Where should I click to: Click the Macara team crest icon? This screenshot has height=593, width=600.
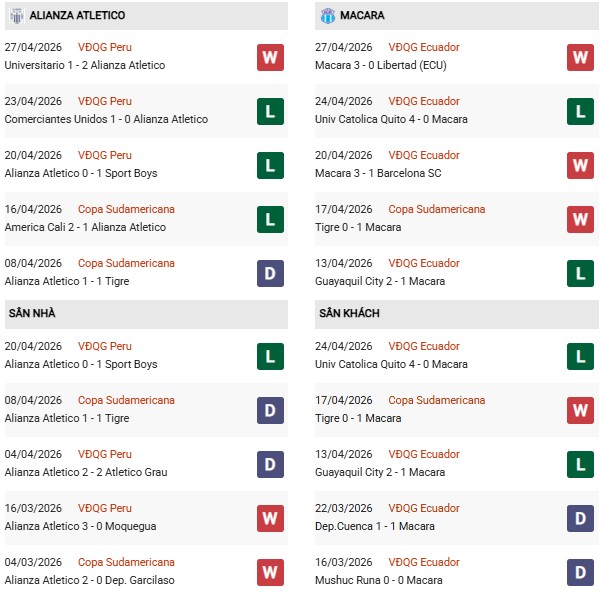click(x=328, y=16)
